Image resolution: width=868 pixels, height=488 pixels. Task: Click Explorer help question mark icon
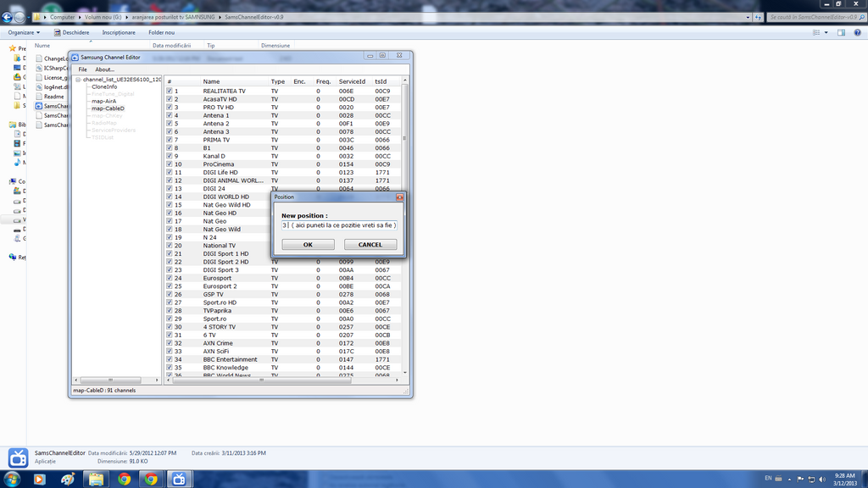tap(857, 33)
